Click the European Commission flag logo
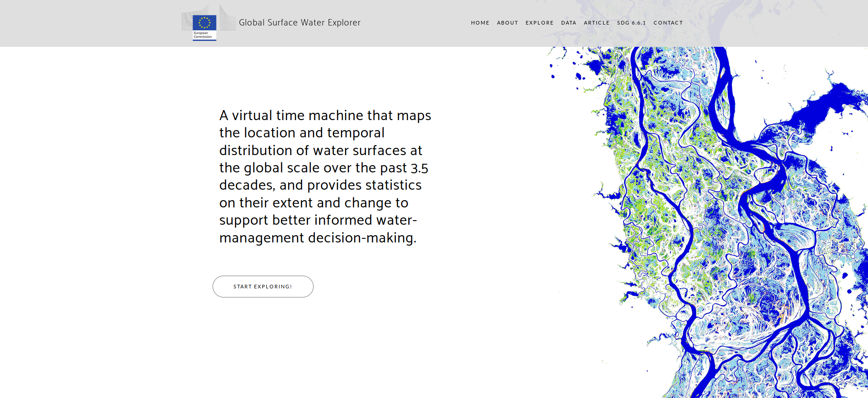The height and width of the screenshot is (398, 868). click(x=204, y=22)
